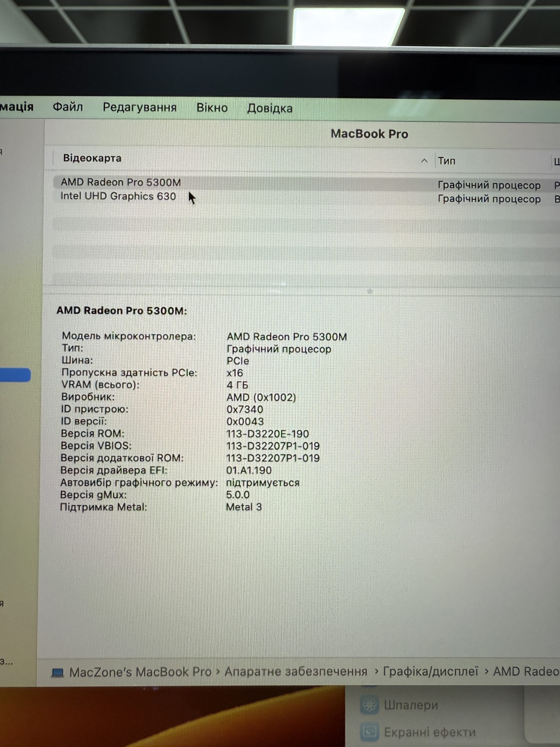Click the Версія gMux value 5.0.0
The height and width of the screenshot is (747, 560).
(x=238, y=495)
